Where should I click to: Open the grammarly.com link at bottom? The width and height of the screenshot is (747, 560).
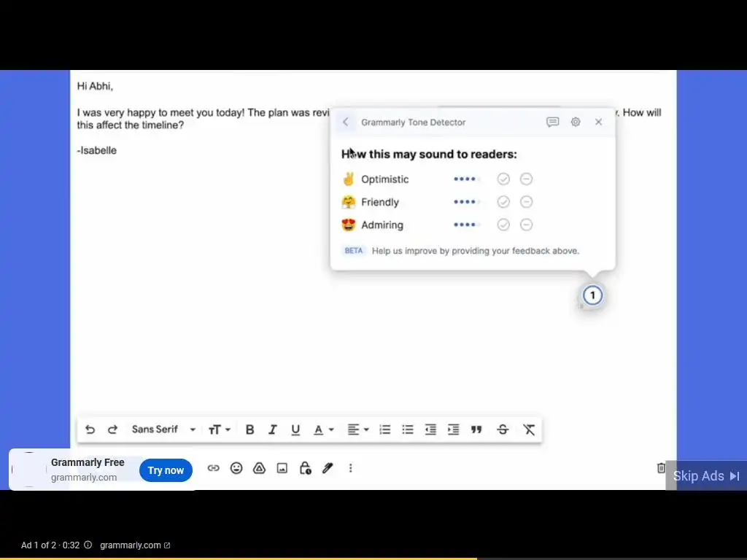tap(135, 545)
